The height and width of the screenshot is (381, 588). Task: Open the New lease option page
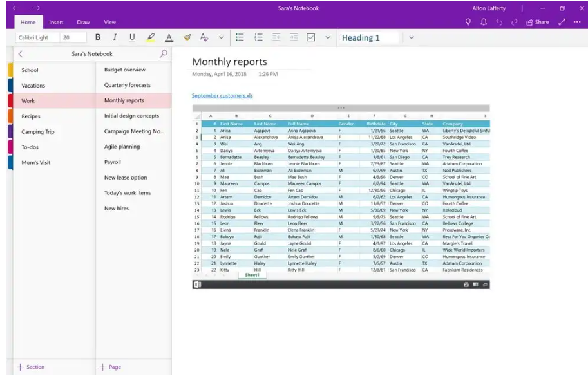[134, 177]
